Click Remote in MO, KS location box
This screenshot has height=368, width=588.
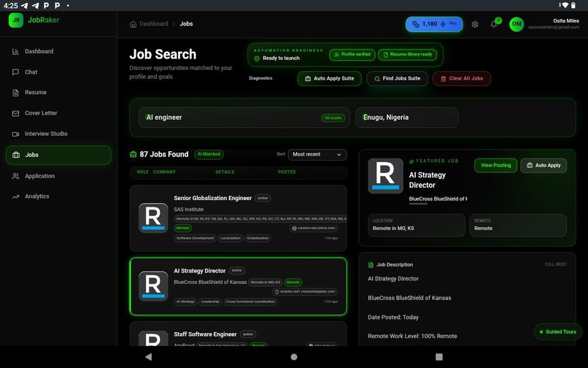coord(417,225)
